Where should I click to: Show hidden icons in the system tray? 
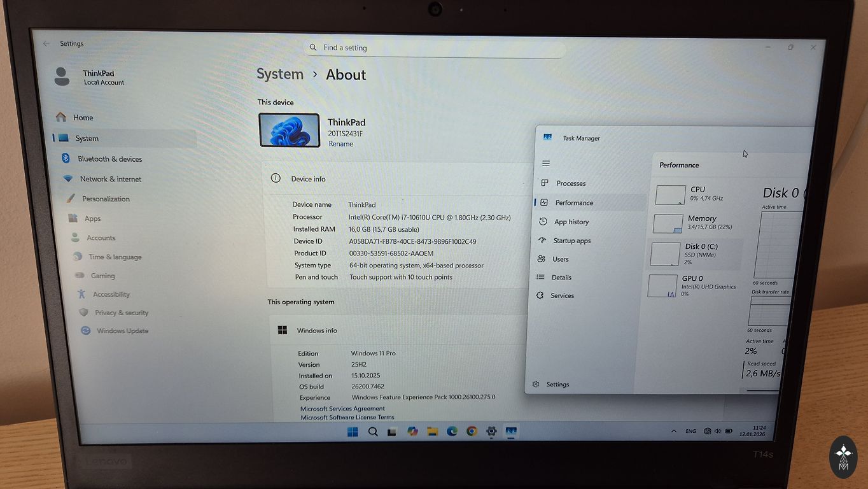(674, 431)
